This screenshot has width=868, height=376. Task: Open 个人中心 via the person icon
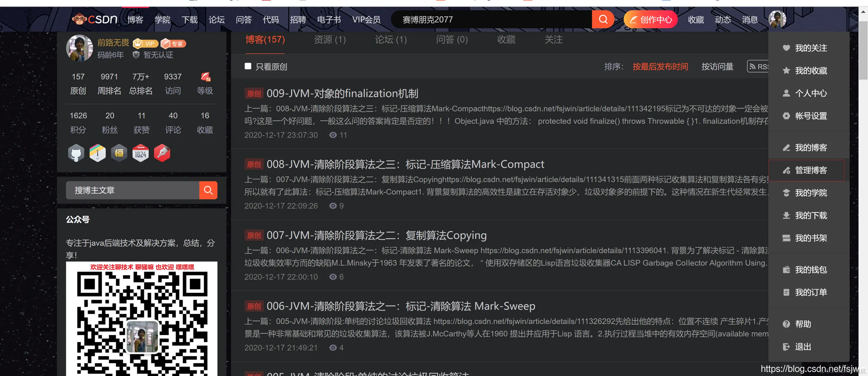pyautogui.click(x=786, y=93)
